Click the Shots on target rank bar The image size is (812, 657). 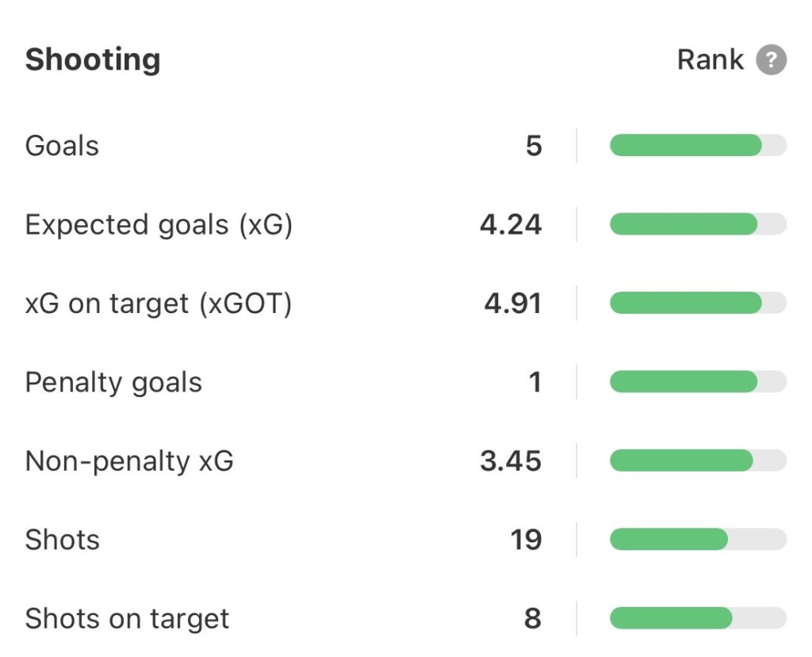pyautogui.click(x=698, y=619)
